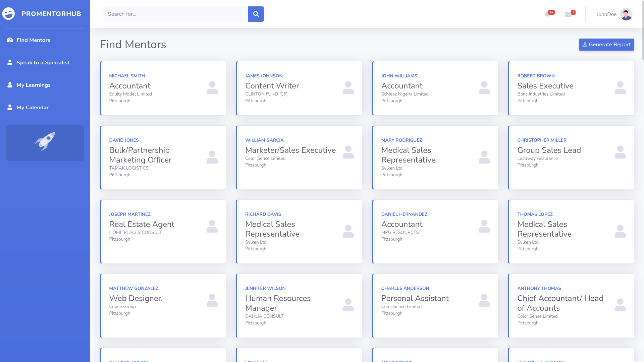Viewport: 644px width, 362px height.
Task: Click the PromentorHub smiley logo
Action: (8, 14)
